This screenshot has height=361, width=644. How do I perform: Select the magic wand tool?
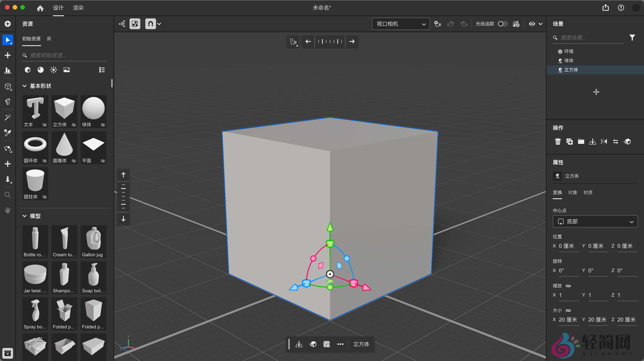(8, 118)
